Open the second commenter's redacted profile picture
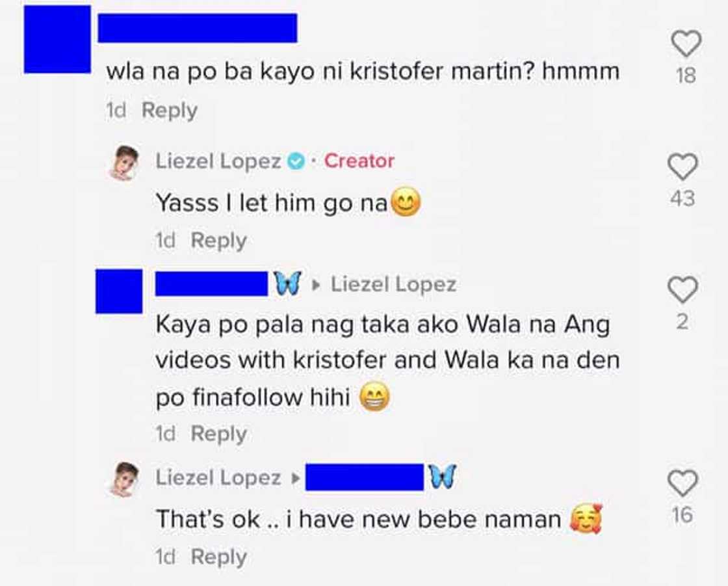This screenshot has width=728, height=586. point(119,291)
